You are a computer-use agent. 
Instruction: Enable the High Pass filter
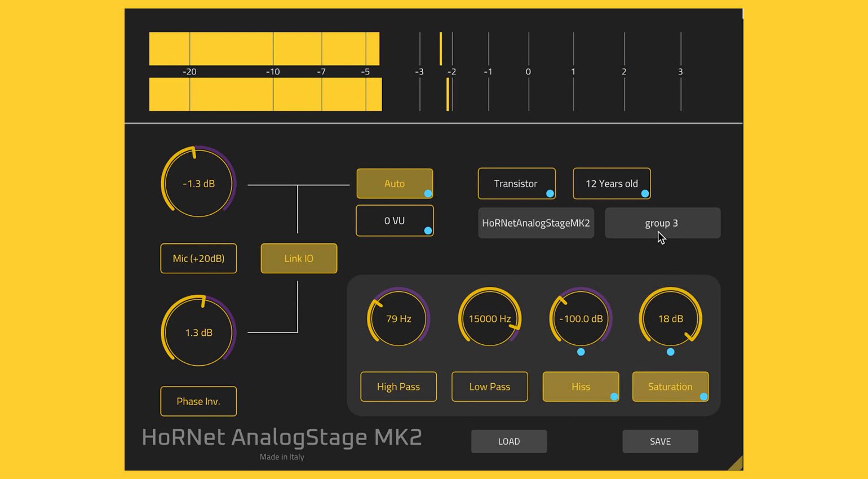(398, 387)
